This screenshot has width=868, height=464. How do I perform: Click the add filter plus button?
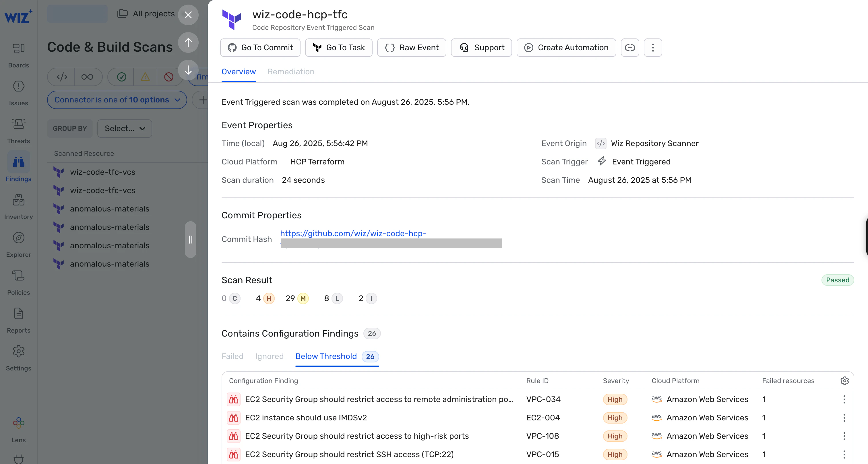tap(202, 100)
